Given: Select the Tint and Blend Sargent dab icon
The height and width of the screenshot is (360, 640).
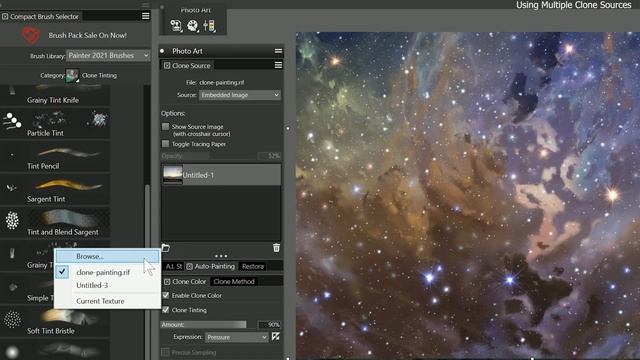Looking at the screenshot, I should point(12,220).
